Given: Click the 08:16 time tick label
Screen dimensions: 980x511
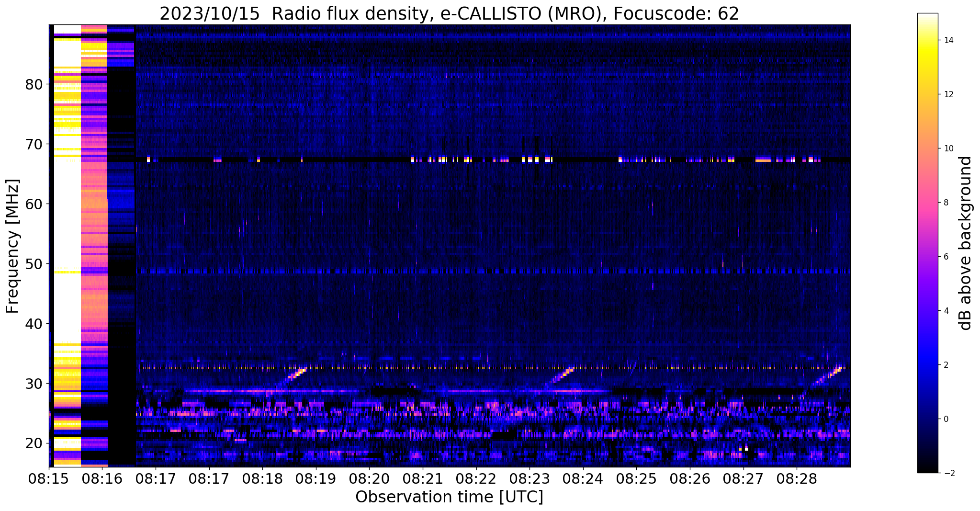Looking at the screenshot, I should [x=102, y=479].
